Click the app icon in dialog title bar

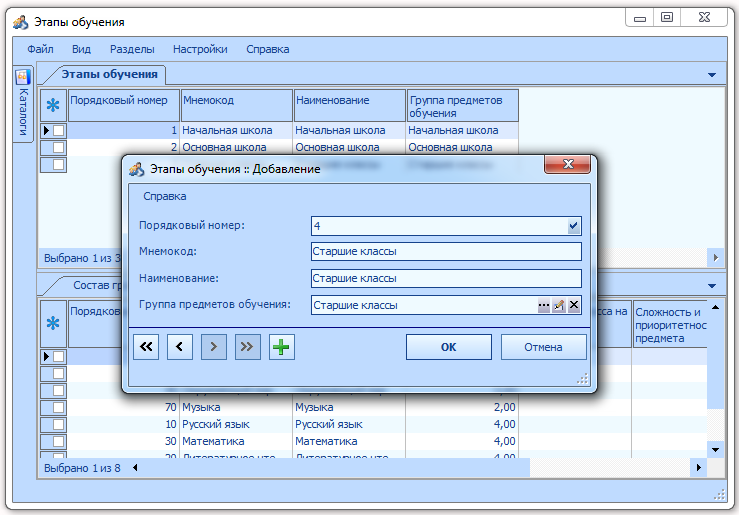pos(137,169)
